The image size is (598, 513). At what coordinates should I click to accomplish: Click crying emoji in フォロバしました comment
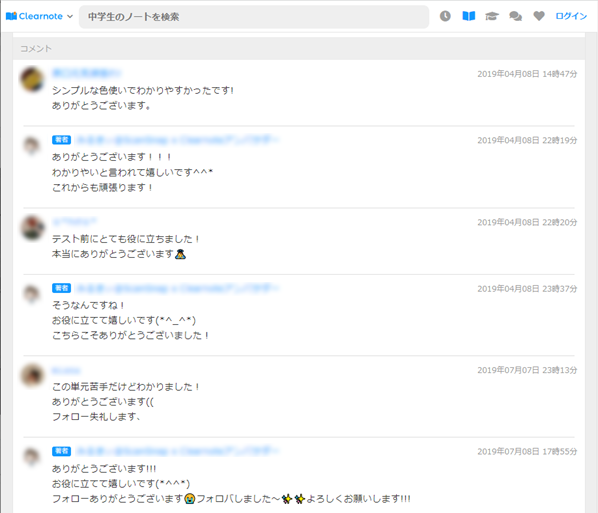[x=190, y=499]
